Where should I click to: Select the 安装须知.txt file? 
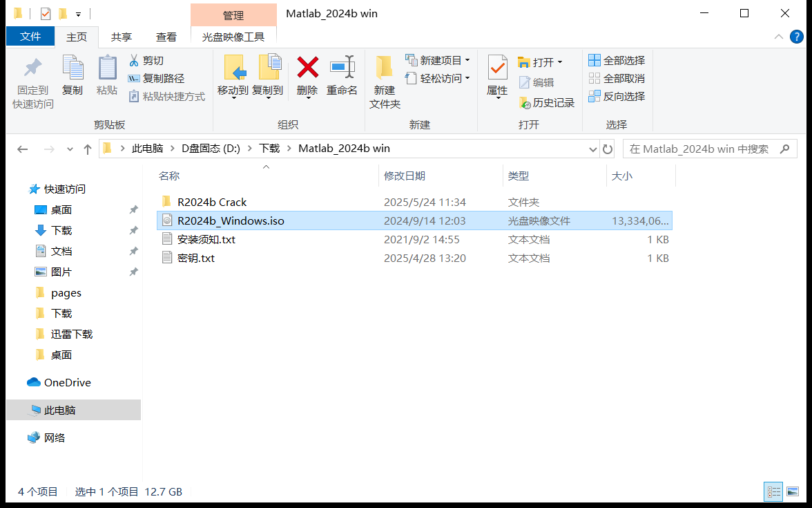(414, 239)
